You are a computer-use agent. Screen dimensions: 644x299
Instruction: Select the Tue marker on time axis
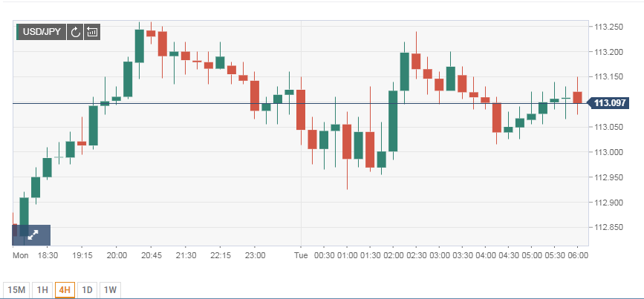pos(301,255)
